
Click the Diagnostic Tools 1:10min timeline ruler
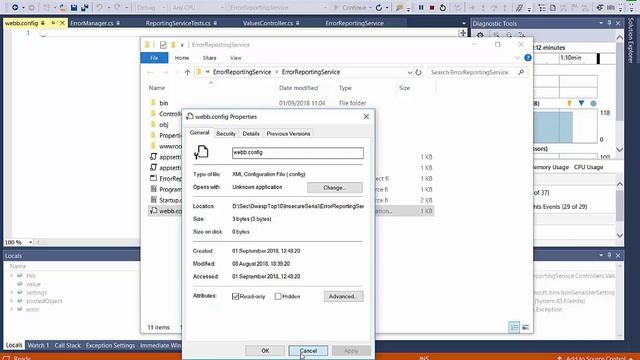pyautogui.click(x=571, y=58)
